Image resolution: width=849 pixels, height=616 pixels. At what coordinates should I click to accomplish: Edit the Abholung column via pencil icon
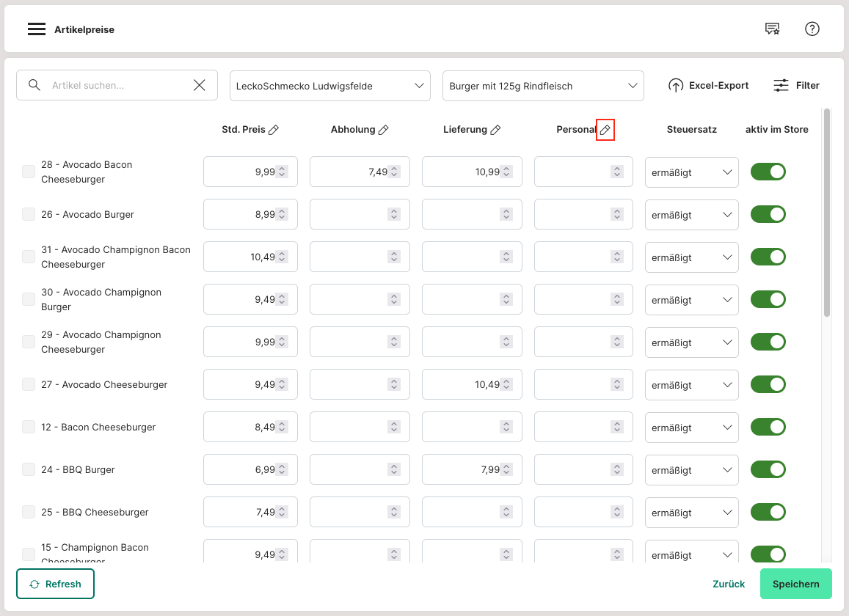pos(383,130)
